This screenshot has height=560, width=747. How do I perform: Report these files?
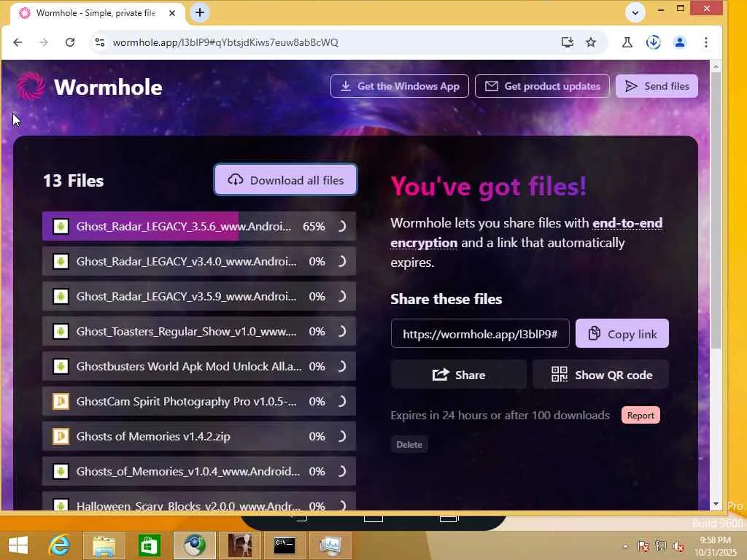coord(640,415)
